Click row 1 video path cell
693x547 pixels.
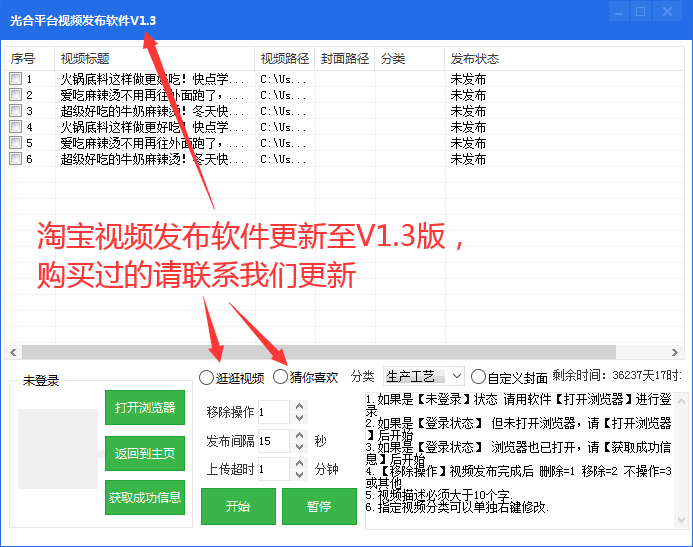pyautogui.click(x=283, y=79)
